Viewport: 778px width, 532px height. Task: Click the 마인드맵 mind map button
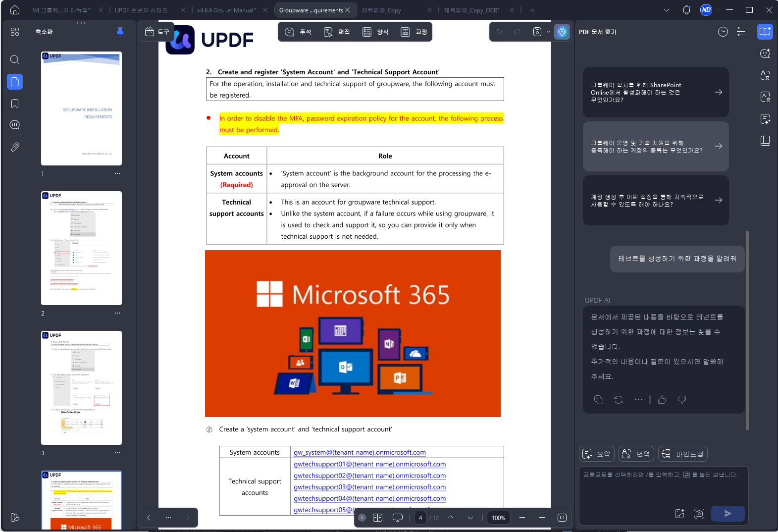point(683,454)
